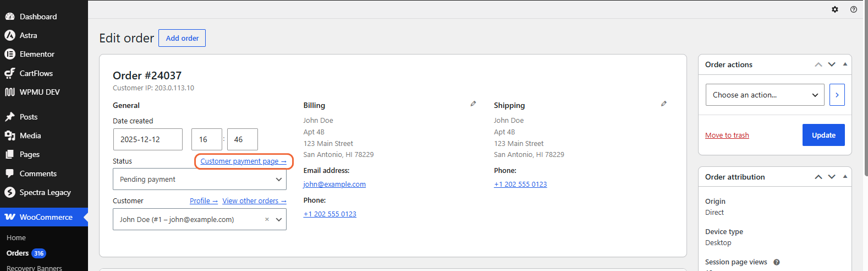Click the Elementor icon in sidebar
The height and width of the screenshot is (271, 868).
[10, 54]
